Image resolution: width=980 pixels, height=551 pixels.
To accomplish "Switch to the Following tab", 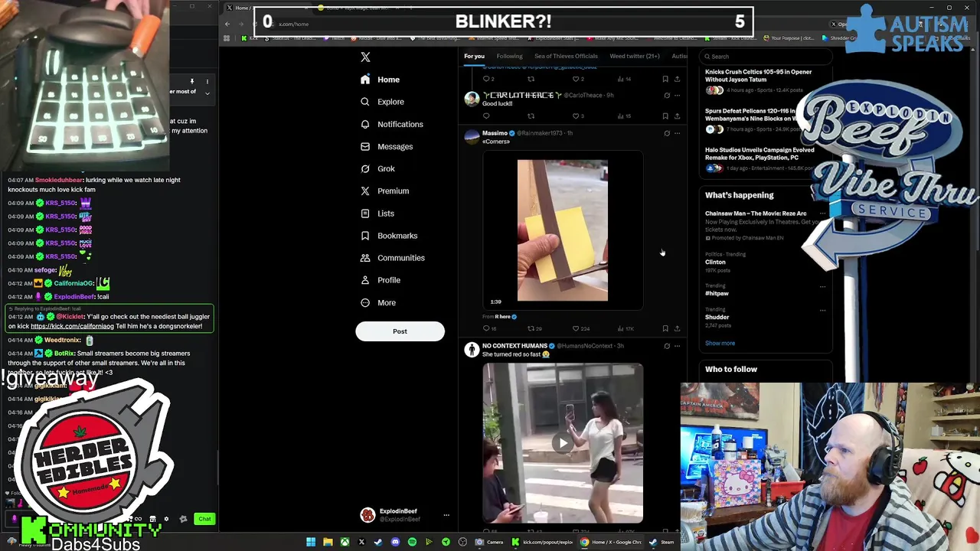I will (x=509, y=56).
